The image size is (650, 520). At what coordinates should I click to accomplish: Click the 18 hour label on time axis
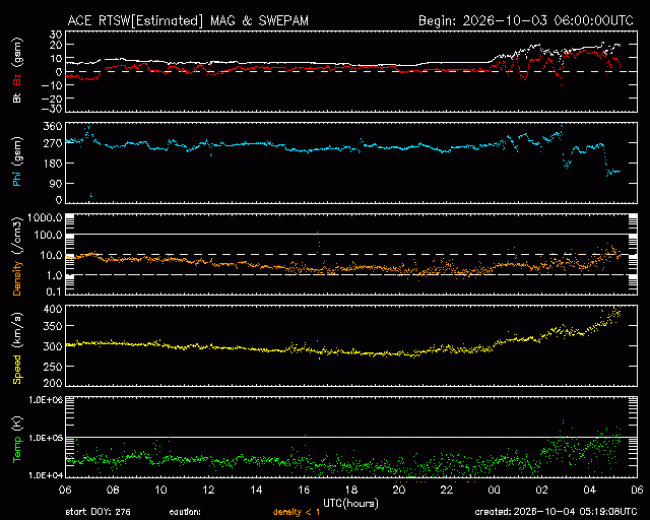click(351, 490)
